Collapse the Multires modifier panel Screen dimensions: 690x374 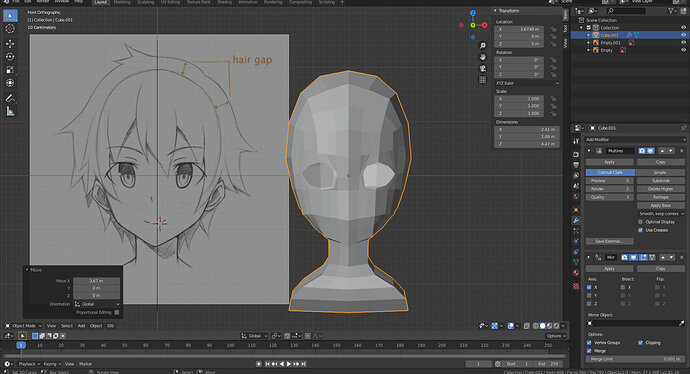coord(589,151)
